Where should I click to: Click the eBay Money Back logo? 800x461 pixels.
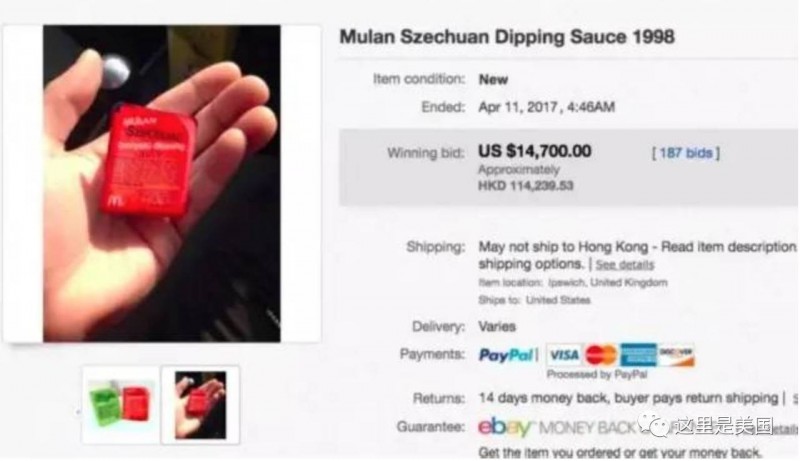pyautogui.click(x=556, y=427)
